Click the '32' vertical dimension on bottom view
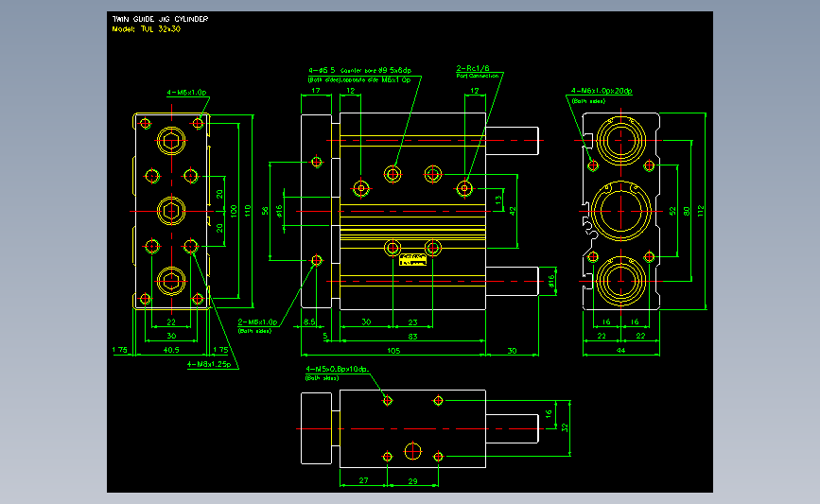The height and width of the screenshot is (504, 820). [565, 427]
